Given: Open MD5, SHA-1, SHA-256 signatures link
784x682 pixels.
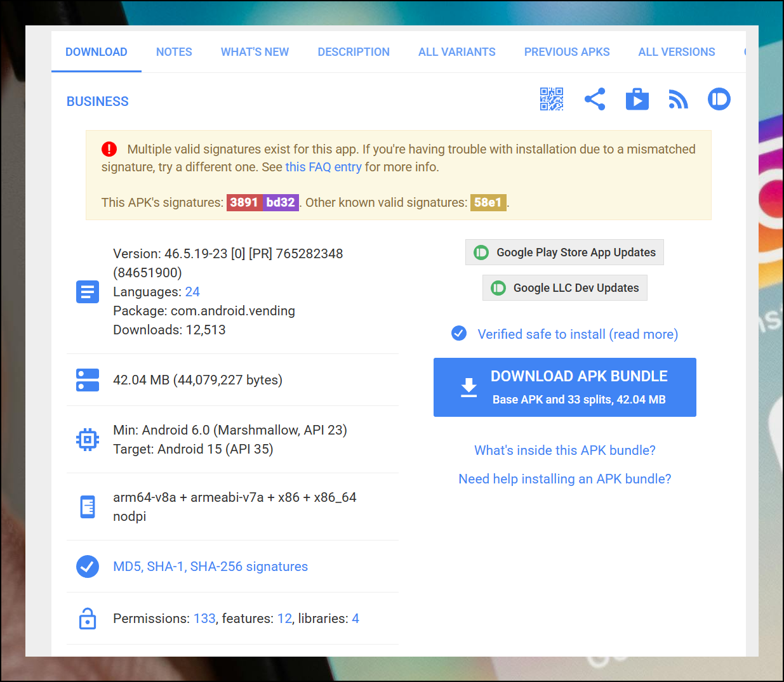Looking at the screenshot, I should pos(210,567).
